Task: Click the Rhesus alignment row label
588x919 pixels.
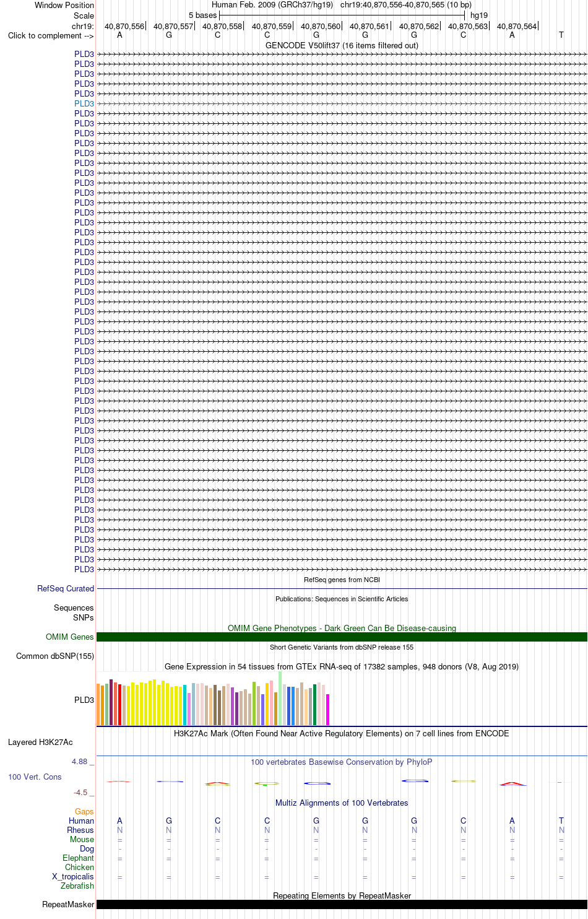Action: coord(80,830)
